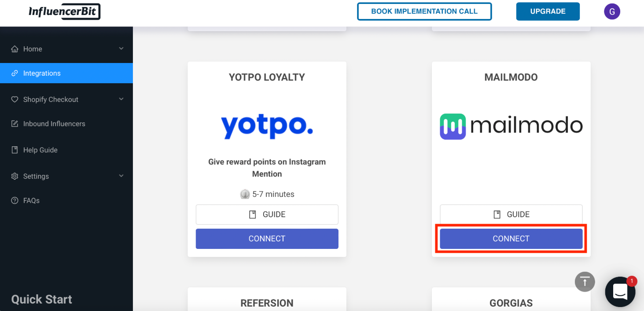The width and height of the screenshot is (644, 311).
Task: Click the FAQs question mark icon
Action: click(x=15, y=200)
